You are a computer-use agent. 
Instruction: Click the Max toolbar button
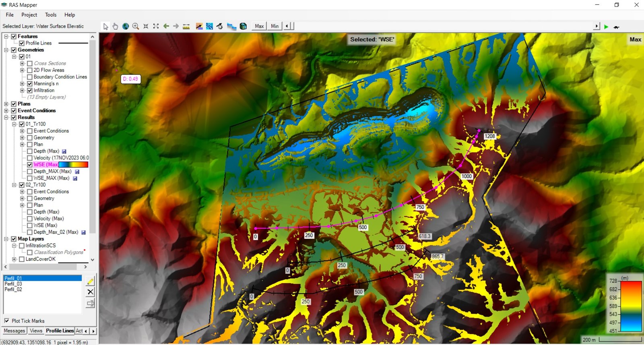[x=259, y=26]
